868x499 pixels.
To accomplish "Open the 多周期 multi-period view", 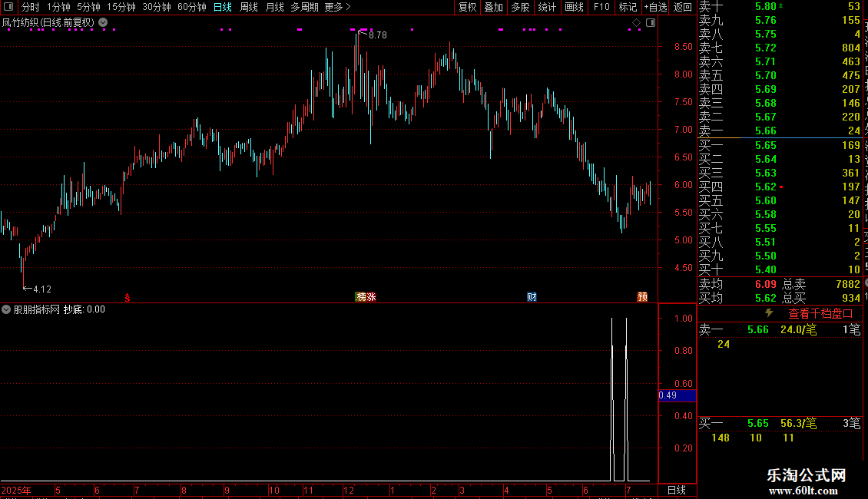I will point(304,7).
